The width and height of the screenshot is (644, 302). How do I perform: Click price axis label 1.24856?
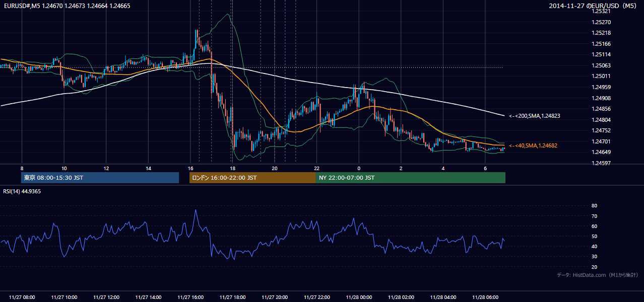click(601, 109)
